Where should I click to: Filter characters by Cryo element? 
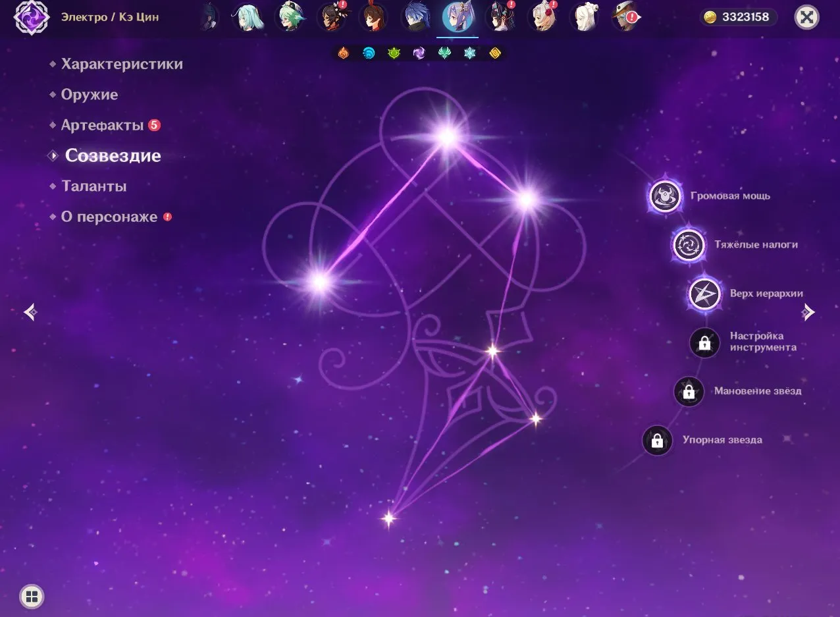click(x=469, y=53)
